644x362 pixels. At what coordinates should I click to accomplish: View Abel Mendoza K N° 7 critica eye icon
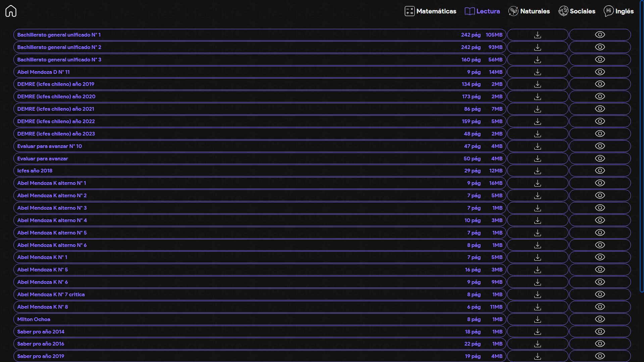coord(600,295)
